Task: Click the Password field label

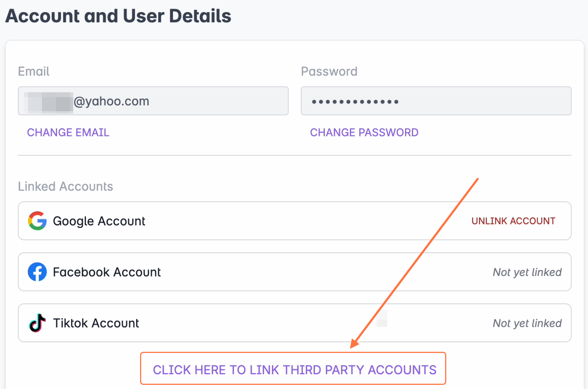Action: [x=329, y=72]
